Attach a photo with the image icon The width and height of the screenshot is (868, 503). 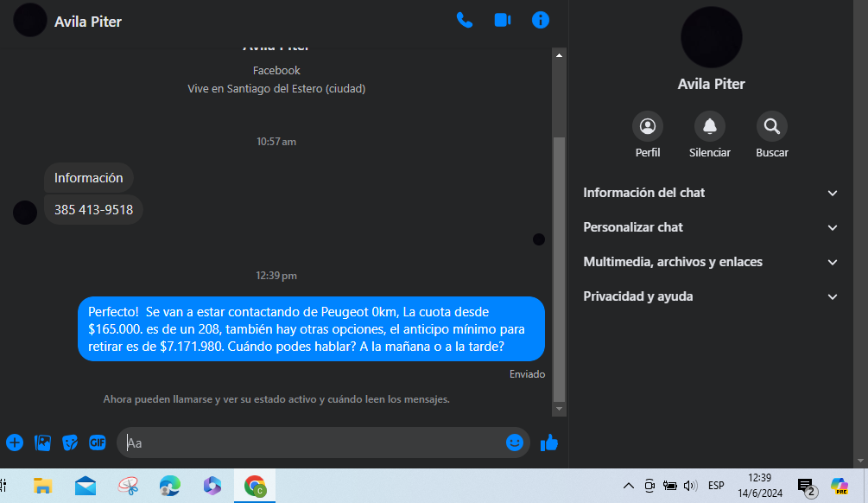tap(42, 443)
